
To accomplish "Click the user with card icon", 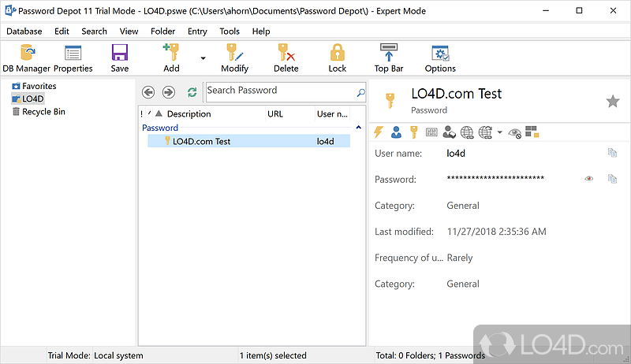I will tap(449, 132).
